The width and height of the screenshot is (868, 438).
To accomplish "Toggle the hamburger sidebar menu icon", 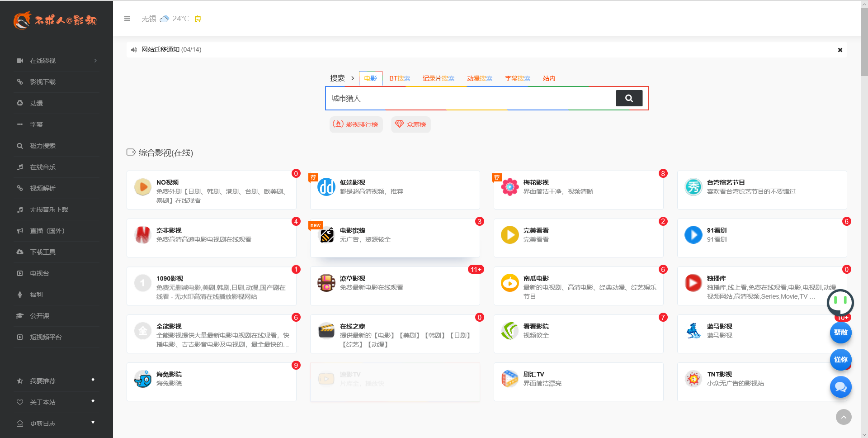I will click(x=127, y=19).
